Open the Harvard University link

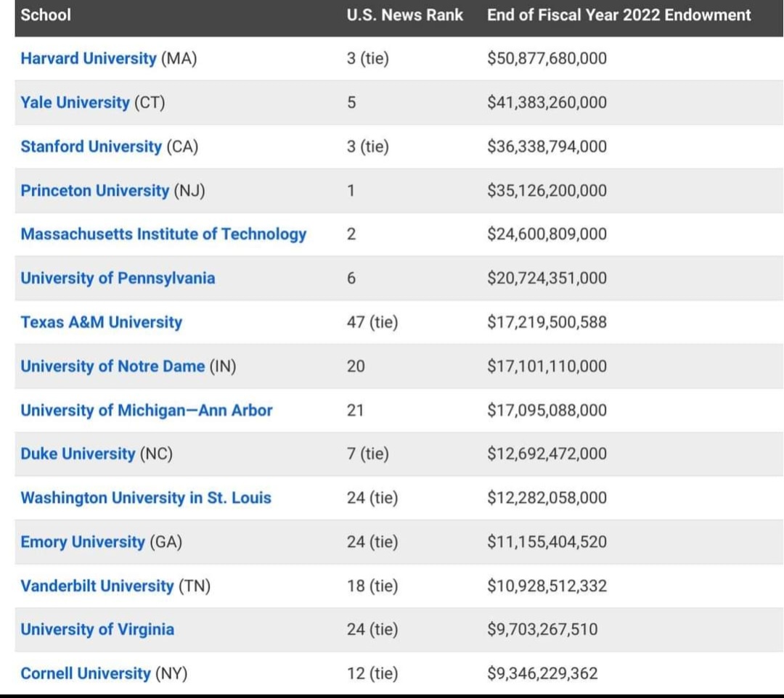89,59
